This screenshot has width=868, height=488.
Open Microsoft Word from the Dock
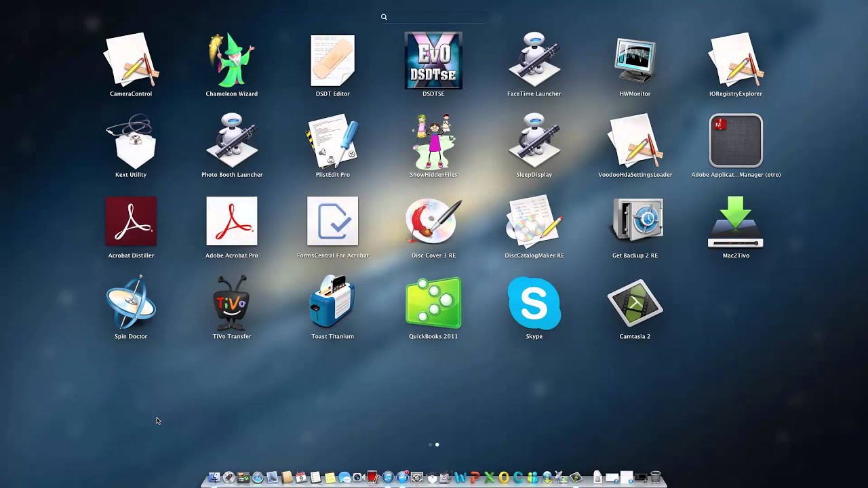[x=461, y=478]
